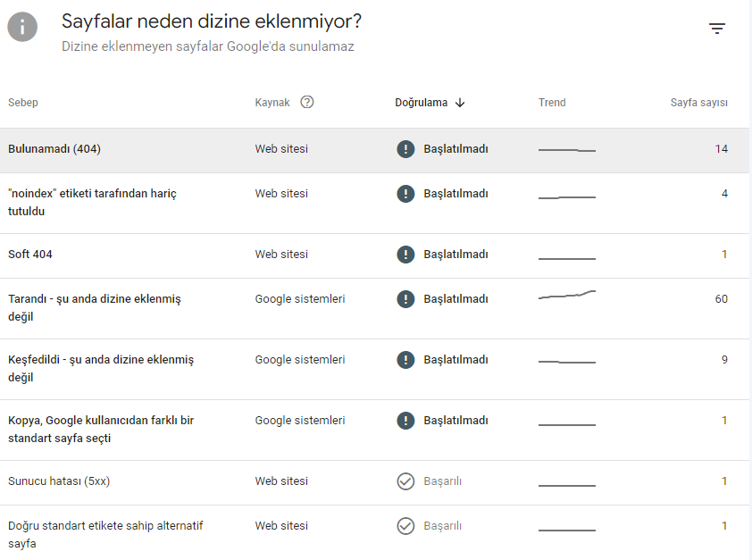Click the trend sparkline for the Tarandı row
This screenshot has width=752, height=560.
565,299
